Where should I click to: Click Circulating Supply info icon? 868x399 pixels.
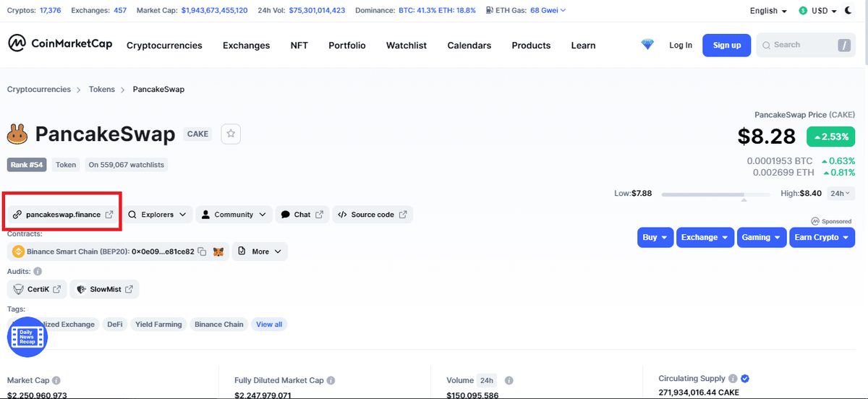pos(733,379)
